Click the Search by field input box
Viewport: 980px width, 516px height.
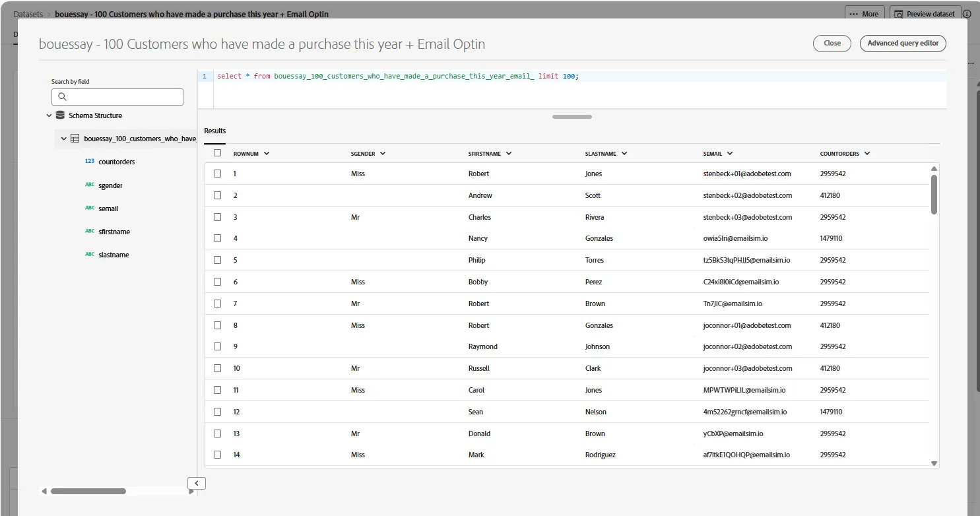tap(117, 97)
